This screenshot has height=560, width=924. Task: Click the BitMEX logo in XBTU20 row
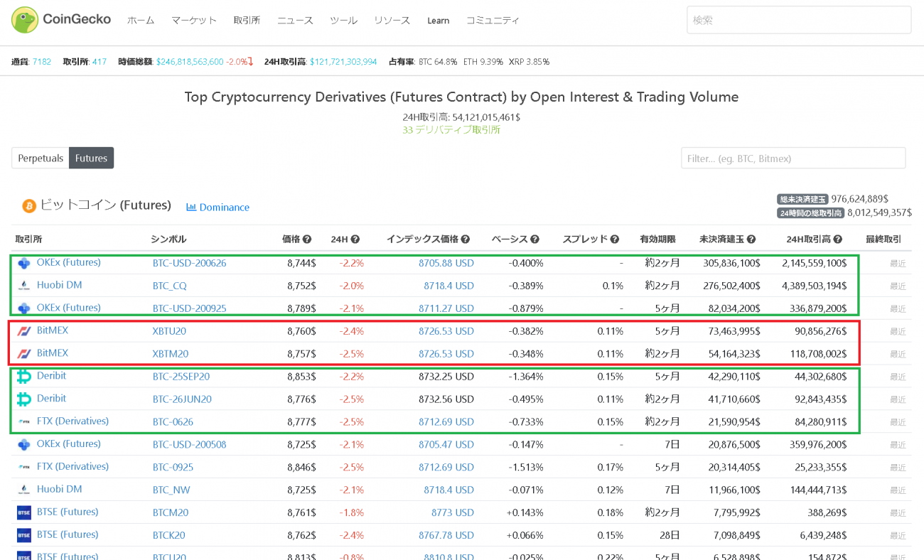(24, 331)
